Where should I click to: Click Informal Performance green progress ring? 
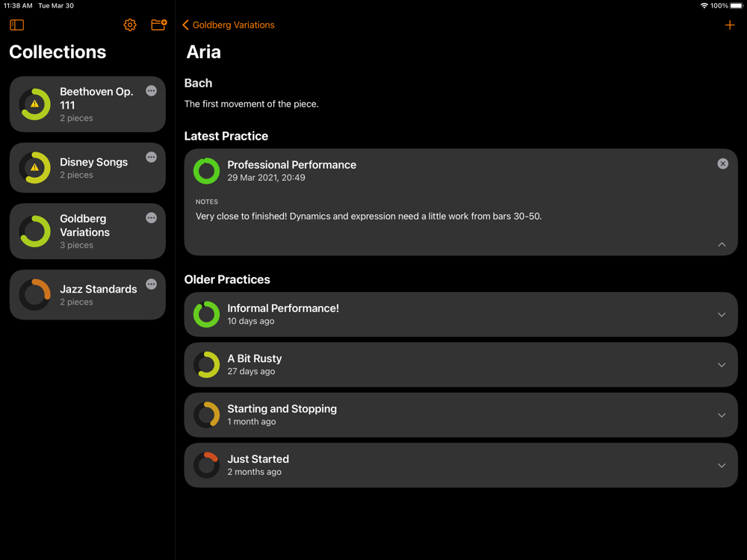[206, 314]
